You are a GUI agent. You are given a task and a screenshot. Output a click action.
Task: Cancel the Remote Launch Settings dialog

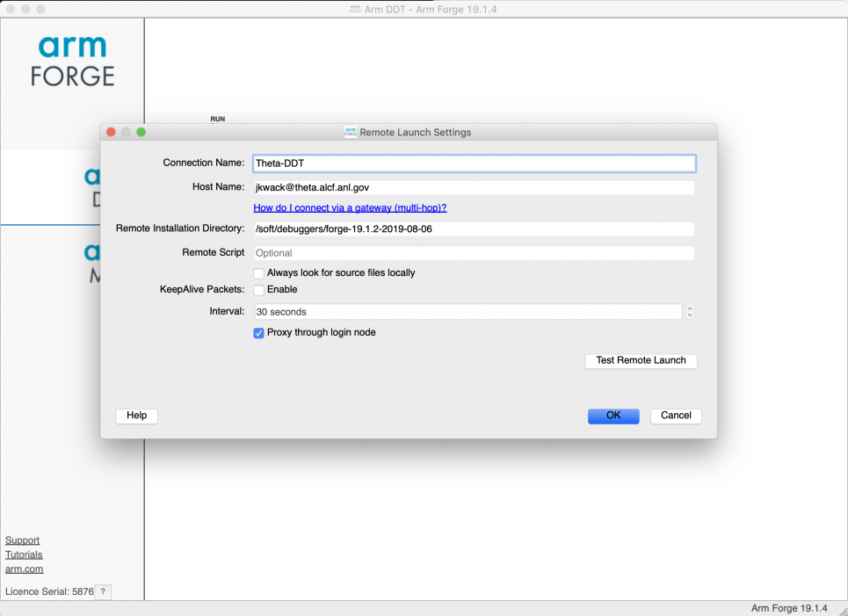pyautogui.click(x=676, y=416)
